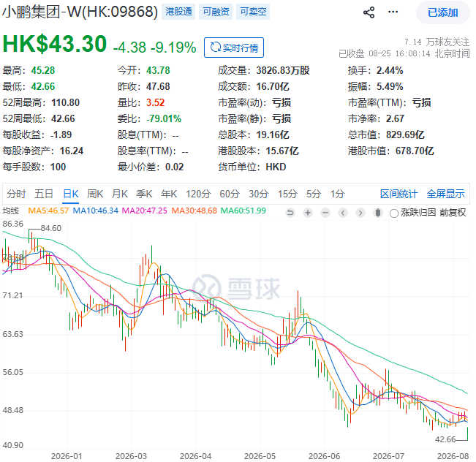The width and height of the screenshot is (476, 462).
Task: Click the 已添加 watchlist button
Action: (x=442, y=12)
